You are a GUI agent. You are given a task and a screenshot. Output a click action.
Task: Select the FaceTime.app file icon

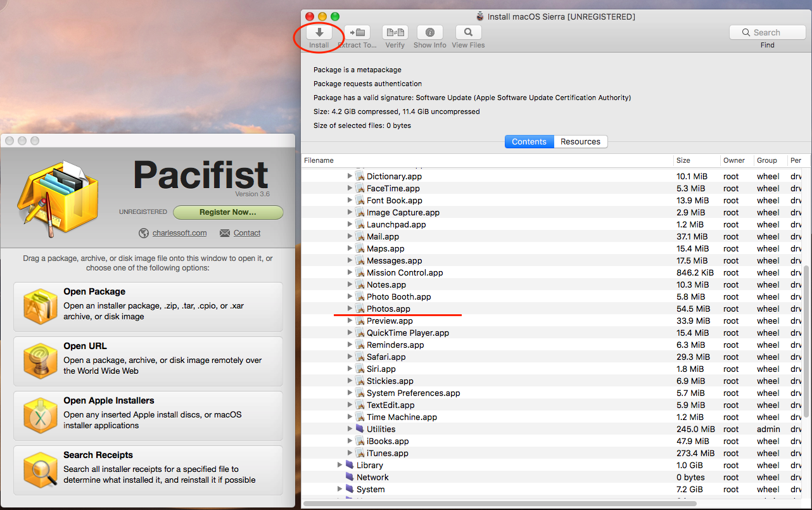(x=360, y=188)
